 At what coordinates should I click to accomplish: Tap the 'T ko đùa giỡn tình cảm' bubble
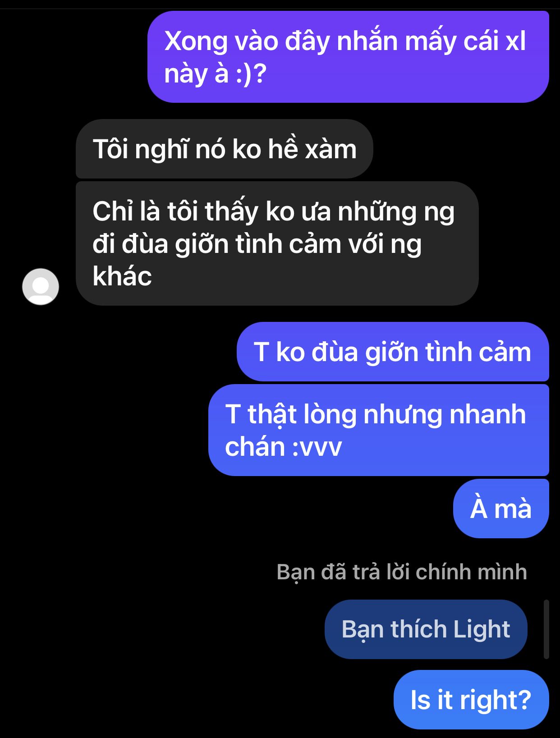click(x=393, y=352)
